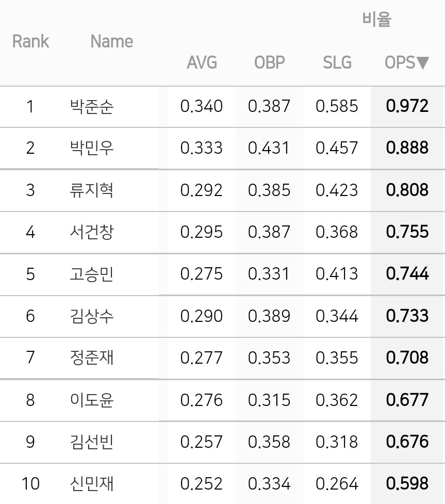Select the Rank column header
The image size is (445, 504).
click(30, 41)
